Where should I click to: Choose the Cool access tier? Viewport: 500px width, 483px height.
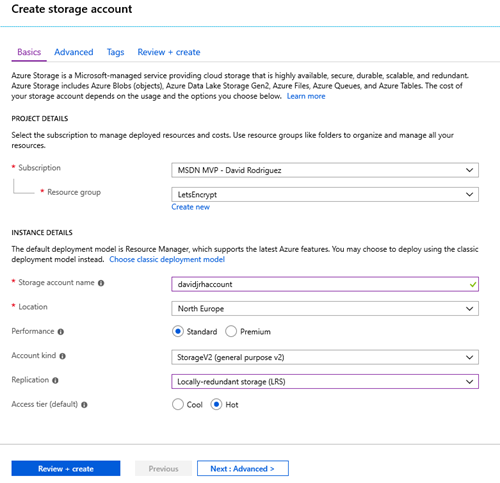pyautogui.click(x=178, y=404)
